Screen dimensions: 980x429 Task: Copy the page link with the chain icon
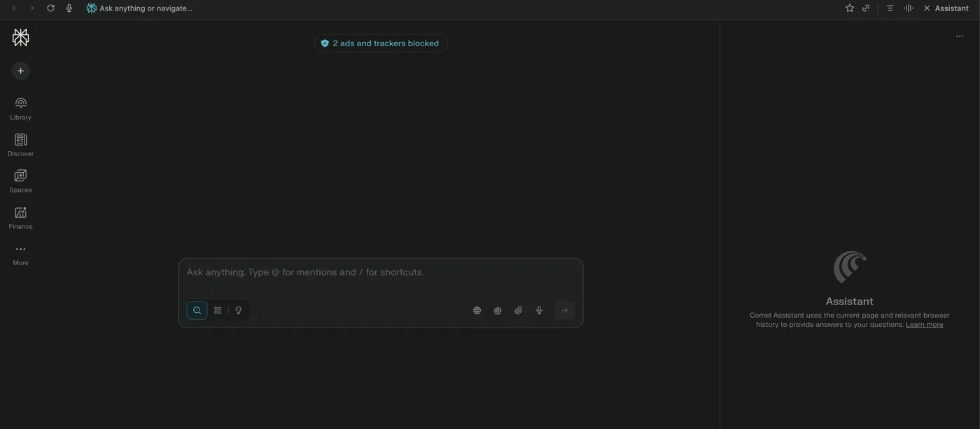pyautogui.click(x=866, y=8)
